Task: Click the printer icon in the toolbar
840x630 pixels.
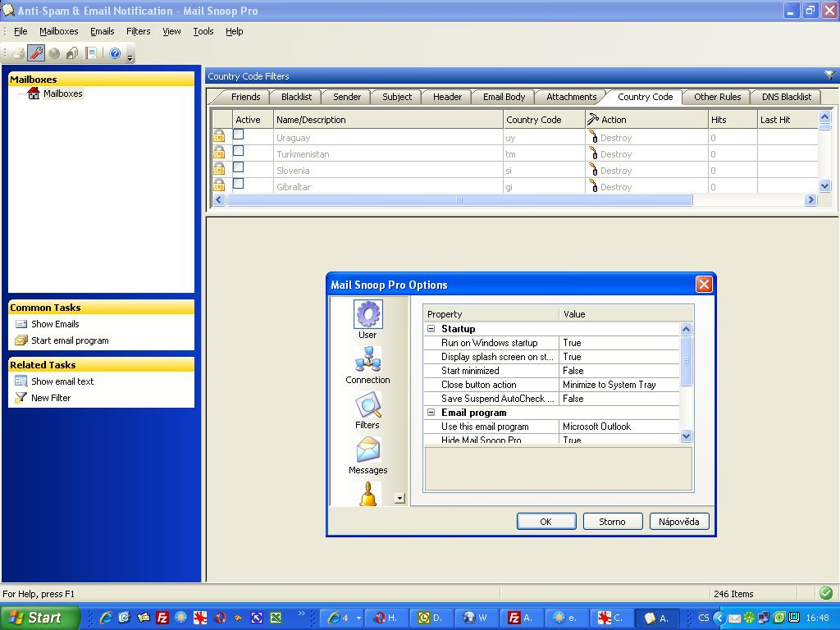Action: click(x=18, y=53)
